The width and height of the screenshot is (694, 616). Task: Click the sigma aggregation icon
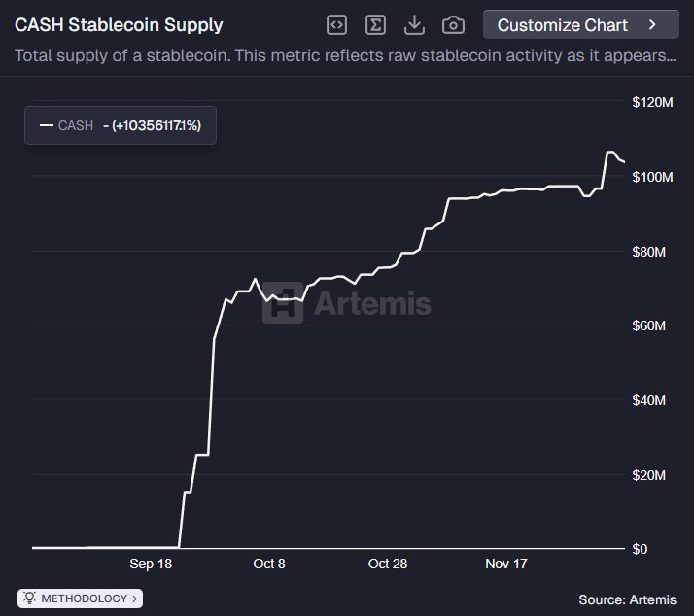point(375,25)
